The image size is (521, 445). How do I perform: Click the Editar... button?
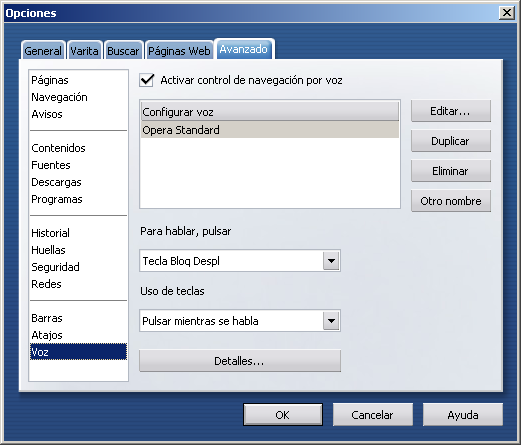coord(451,111)
